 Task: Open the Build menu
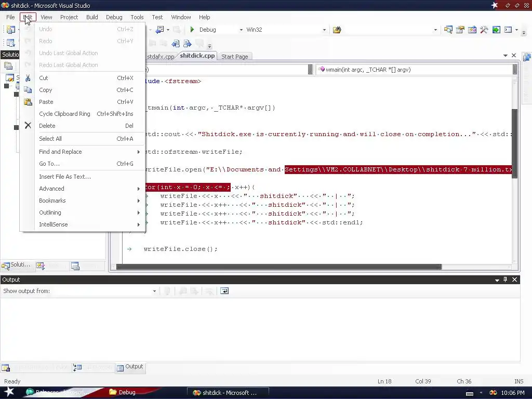[x=92, y=17]
